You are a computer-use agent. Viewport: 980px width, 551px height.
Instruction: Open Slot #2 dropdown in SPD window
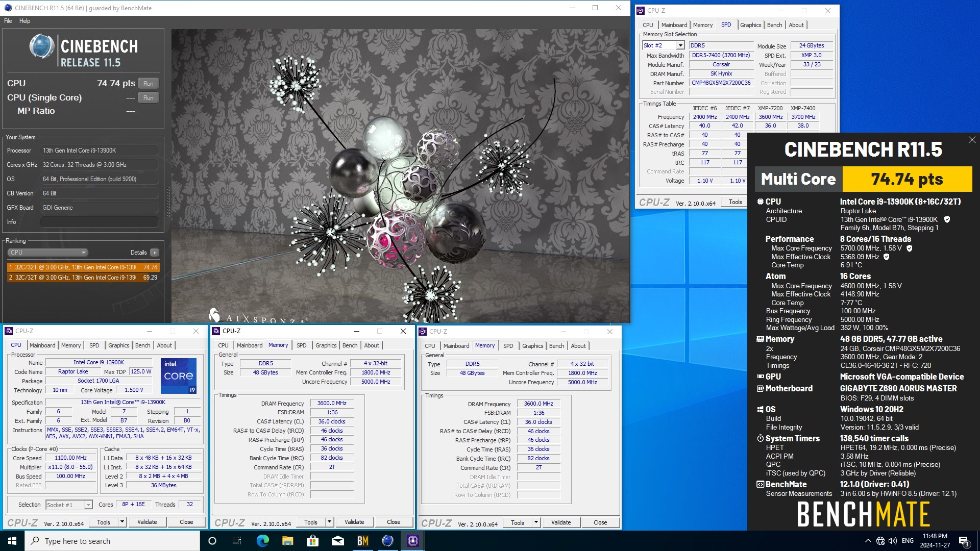[x=680, y=45]
